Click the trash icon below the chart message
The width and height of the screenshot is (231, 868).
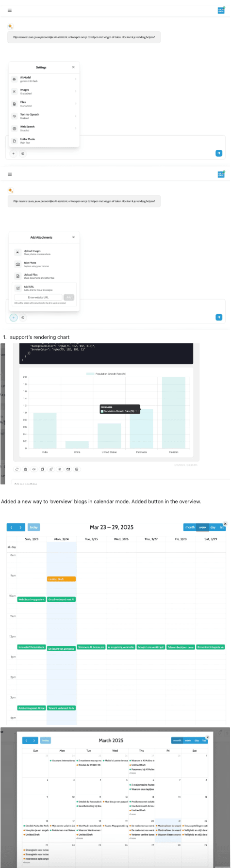(x=25, y=469)
